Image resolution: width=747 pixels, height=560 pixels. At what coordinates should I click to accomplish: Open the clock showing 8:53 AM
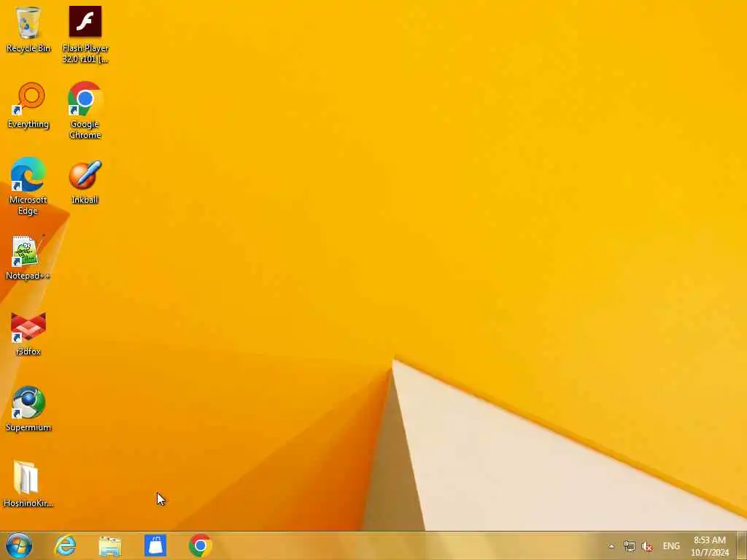[710, 546]
